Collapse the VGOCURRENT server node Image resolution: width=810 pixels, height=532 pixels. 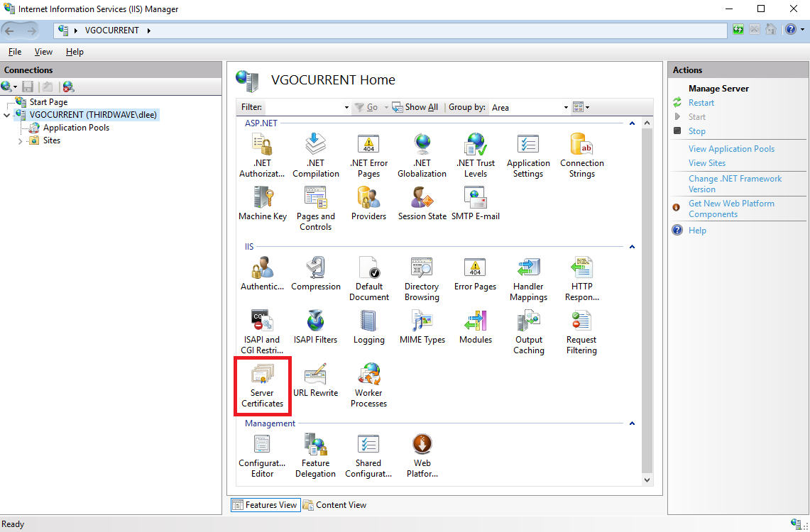click(x=6, y=115)
